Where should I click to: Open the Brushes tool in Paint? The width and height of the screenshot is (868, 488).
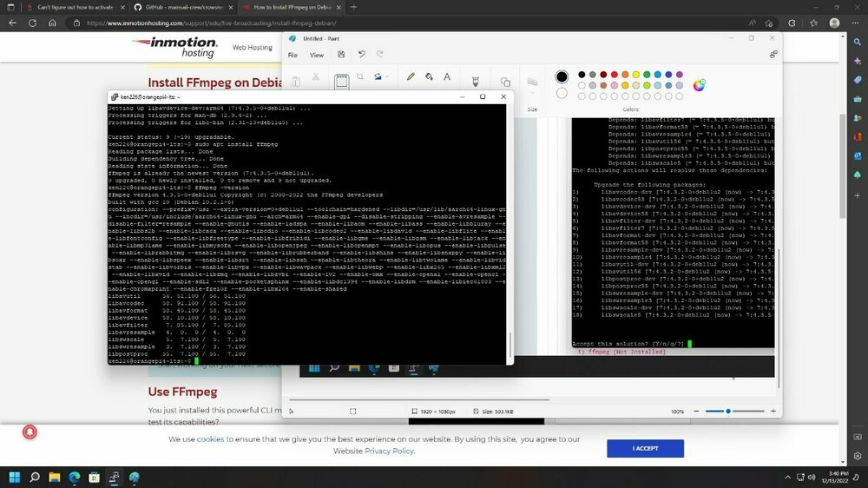(475, 82)
